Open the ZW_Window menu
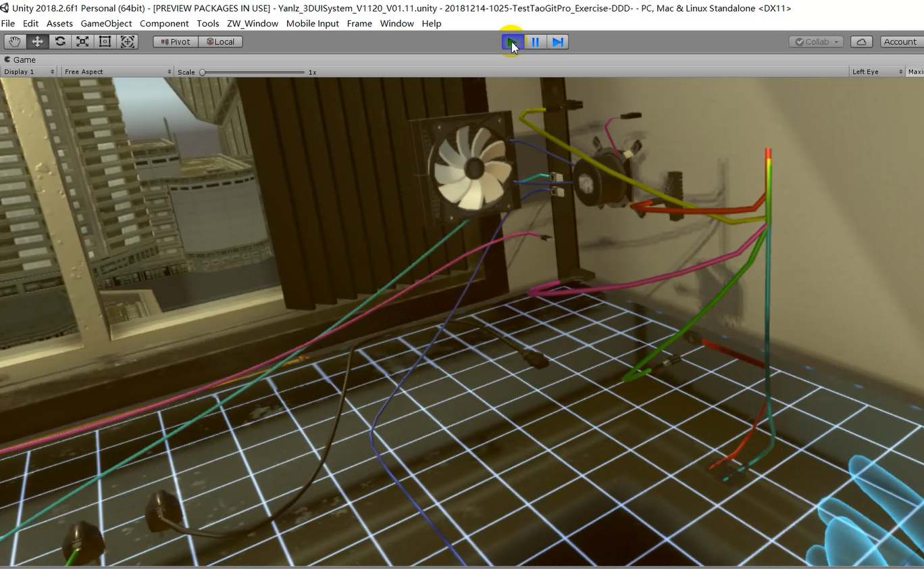 252,23
